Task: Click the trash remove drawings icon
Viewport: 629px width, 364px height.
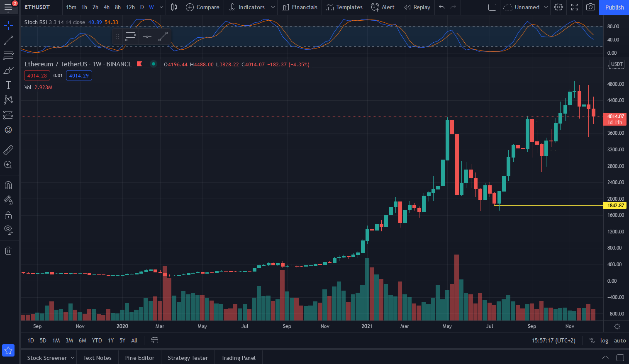Action: click(x=8, y=250)
